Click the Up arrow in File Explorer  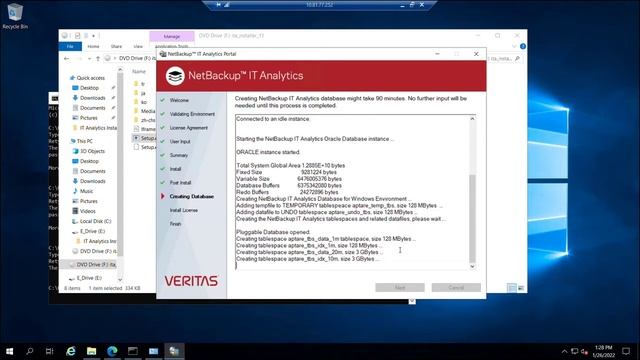pos(98,59)
